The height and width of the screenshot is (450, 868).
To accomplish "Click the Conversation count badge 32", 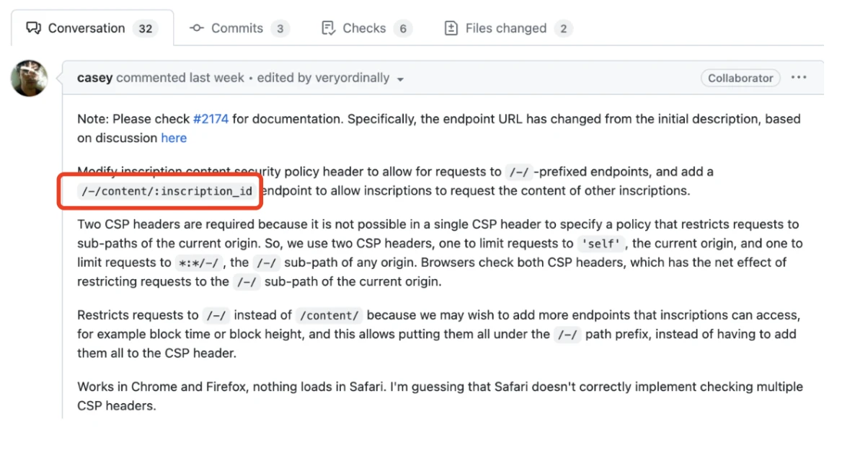I will (x=146, y=29).
